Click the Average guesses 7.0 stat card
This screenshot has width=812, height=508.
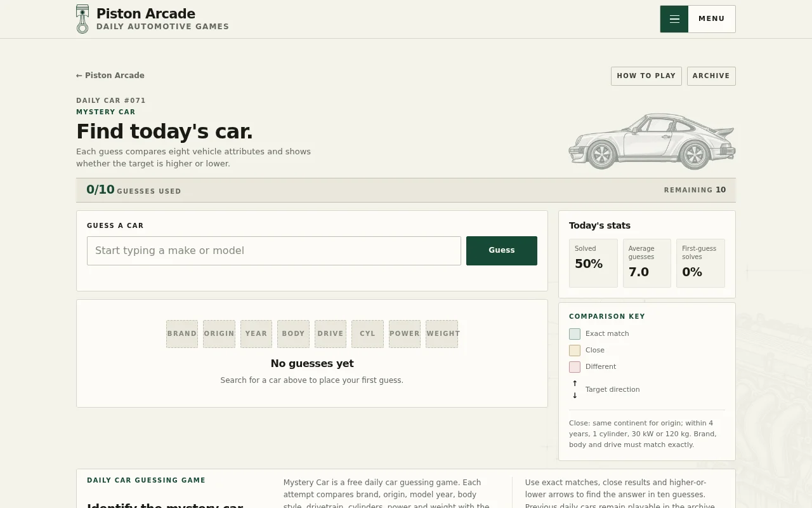click(x=647, y=263)
